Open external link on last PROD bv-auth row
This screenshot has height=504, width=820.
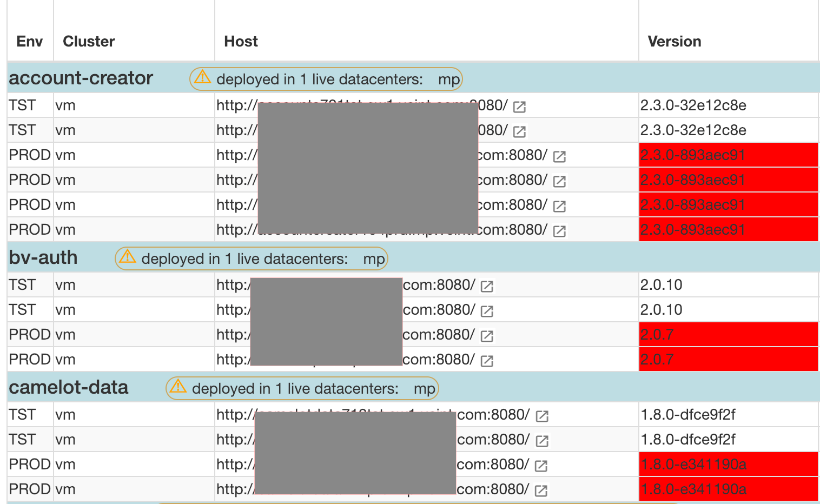486,360
